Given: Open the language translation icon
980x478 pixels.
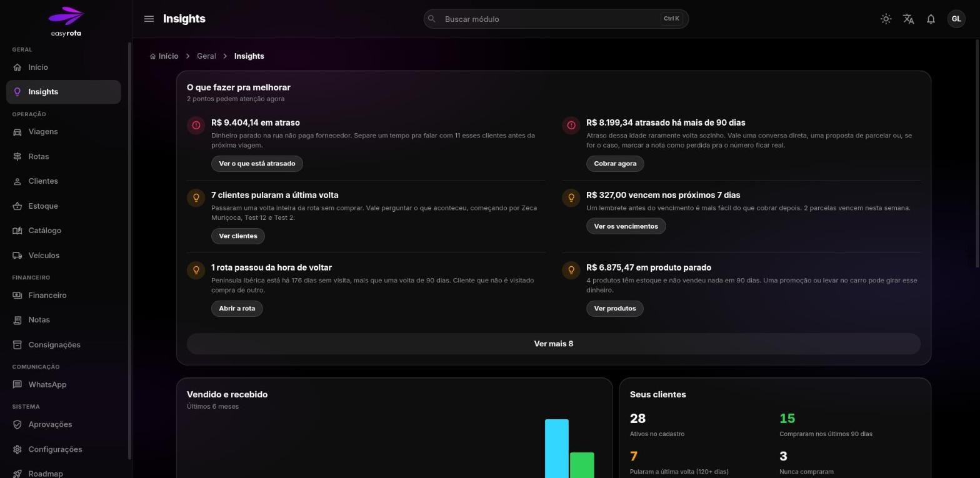Looking at the screenshot, I should [x=908, y=19].
